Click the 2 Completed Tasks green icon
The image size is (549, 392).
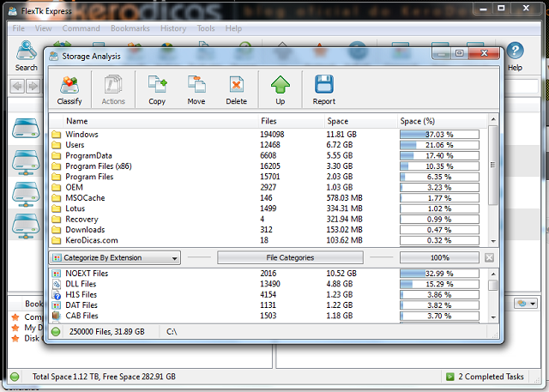coord(449,377)
